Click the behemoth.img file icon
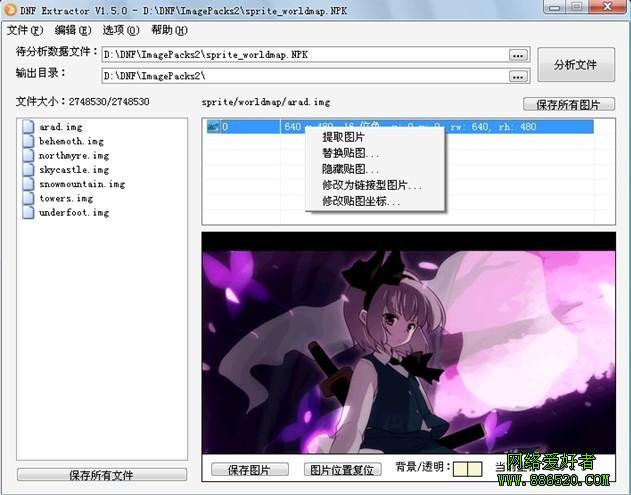The width and height of the screenshot is (631, 495). [28, 141]
